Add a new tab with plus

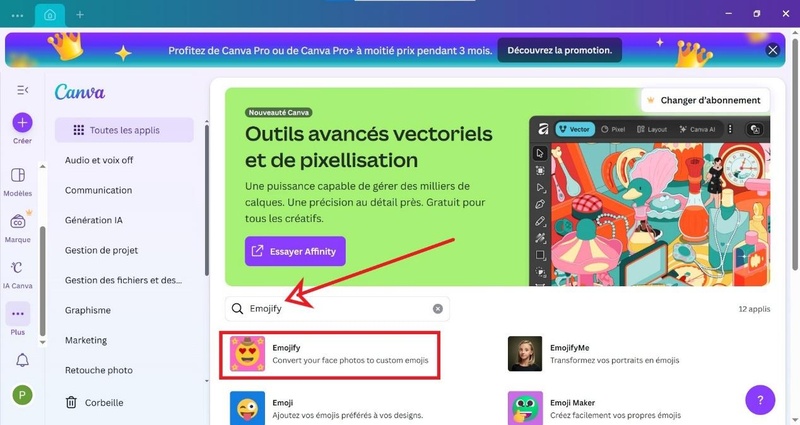pos(80,15)
